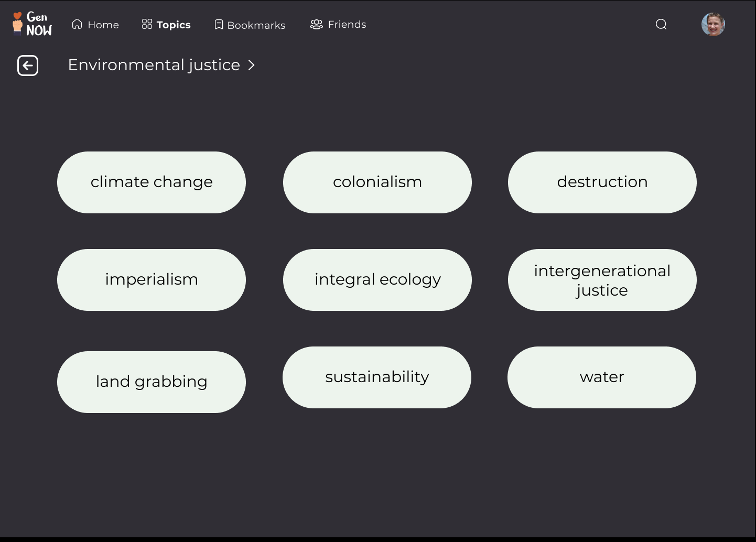Click the Bookmarks ribbon icon
The width and height of the screenshot is (756, 542).
(219, 25)
